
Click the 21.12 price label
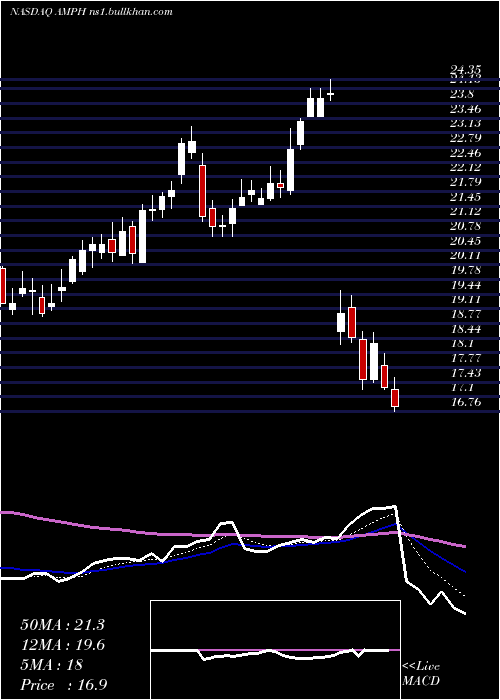click(x=465, y=211)
